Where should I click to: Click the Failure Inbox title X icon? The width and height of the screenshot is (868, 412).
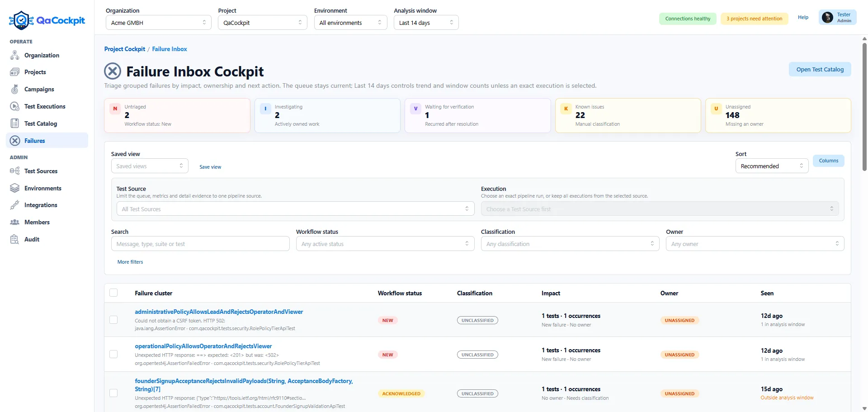[x=113, y=71]
